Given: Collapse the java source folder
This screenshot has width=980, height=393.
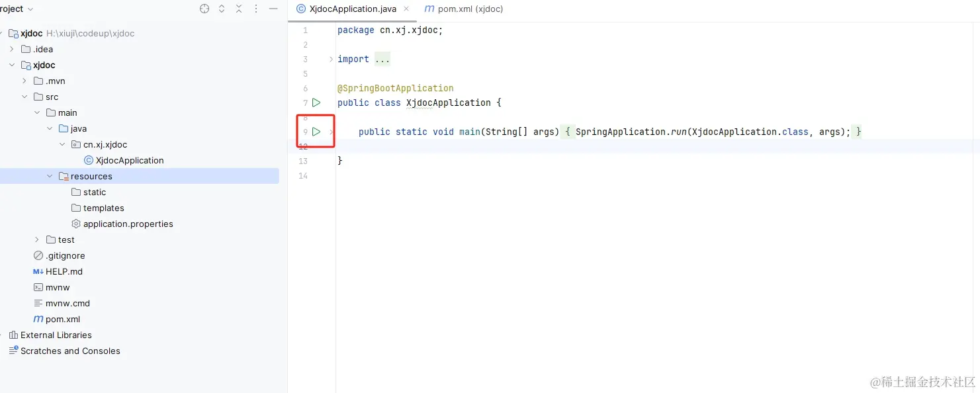Looking at the screenshot, I should click(50, 128).
